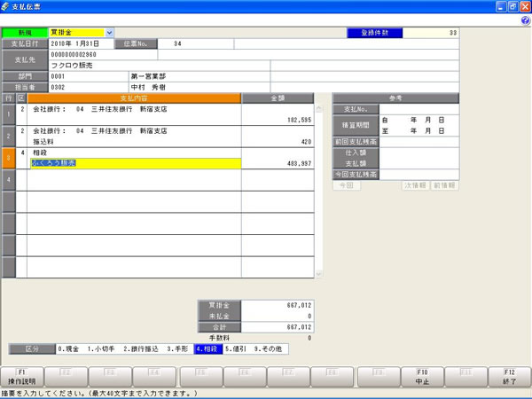Screen dimensions: 532x399
Task: Click the 支払日付 date field 2010年 1月31日
Action: pyautogui.click(x=82, y=43)
